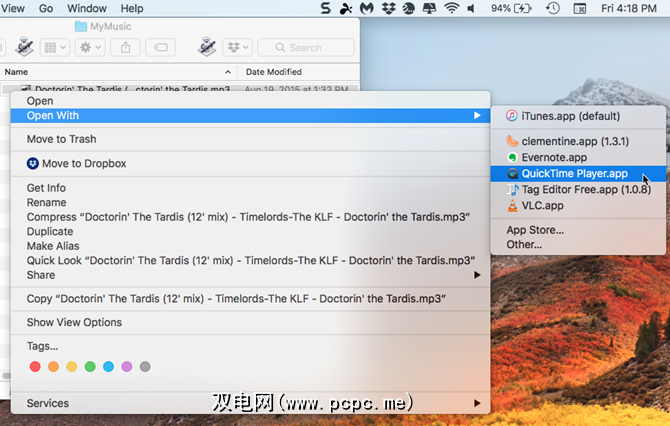Select Evernote.app in Open With submenu
This screenshot has height=426, width=670.
pyautogui.click(x=578, y=157)
